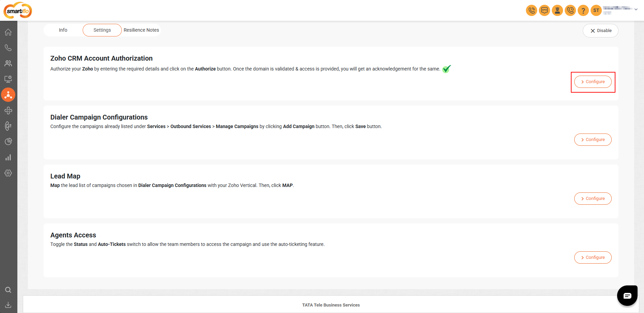Viewport: 644px width, 313px height.
Task: Configure Zoho CRM Account Authorization
Action: (x=593, y=82)
